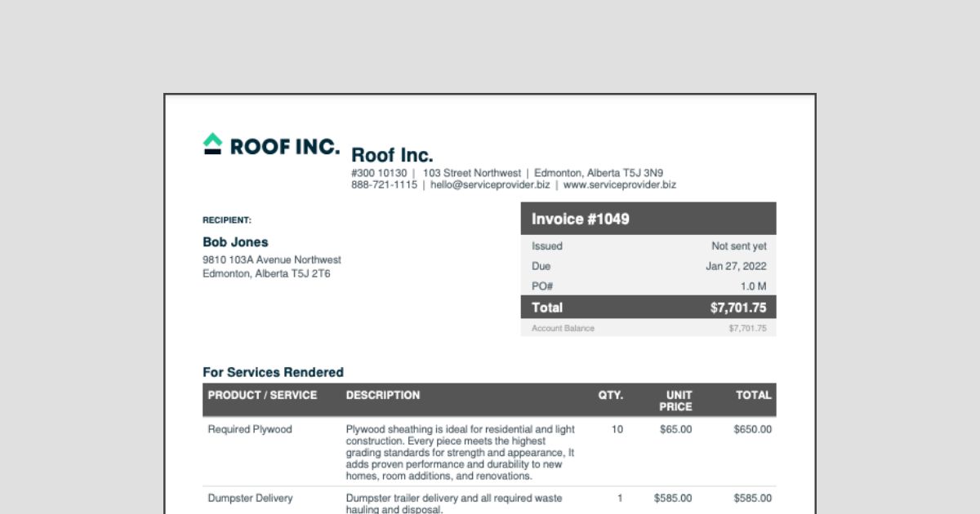Image resolution: width=980 pixels, height=514 pixels.
Task: Click the 888-721-1115 phone number
Action: point(384,185)
